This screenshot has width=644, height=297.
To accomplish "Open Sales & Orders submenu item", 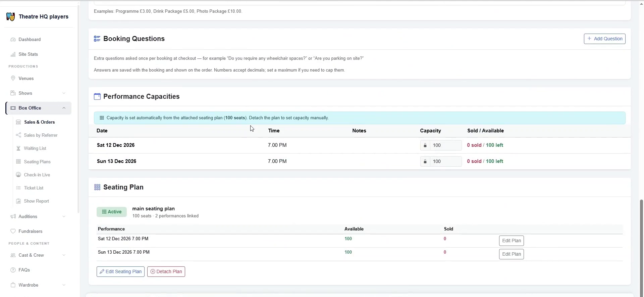I will 39,122.
